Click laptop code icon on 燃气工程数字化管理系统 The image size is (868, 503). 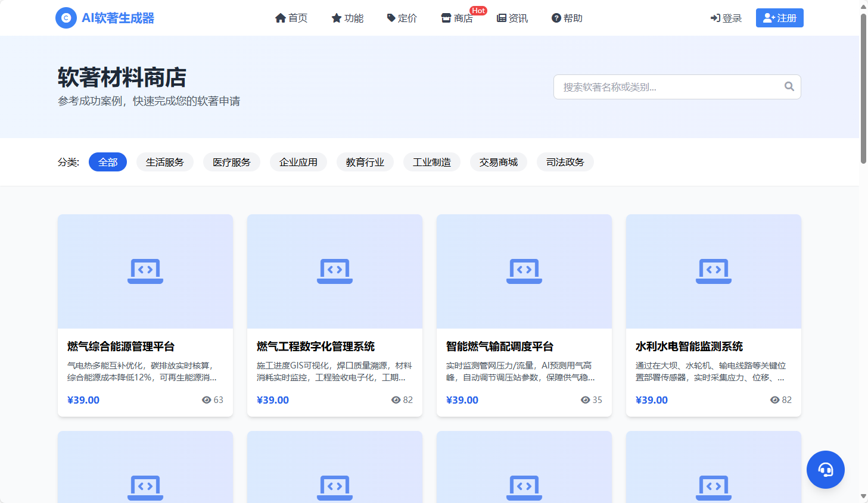335,271
